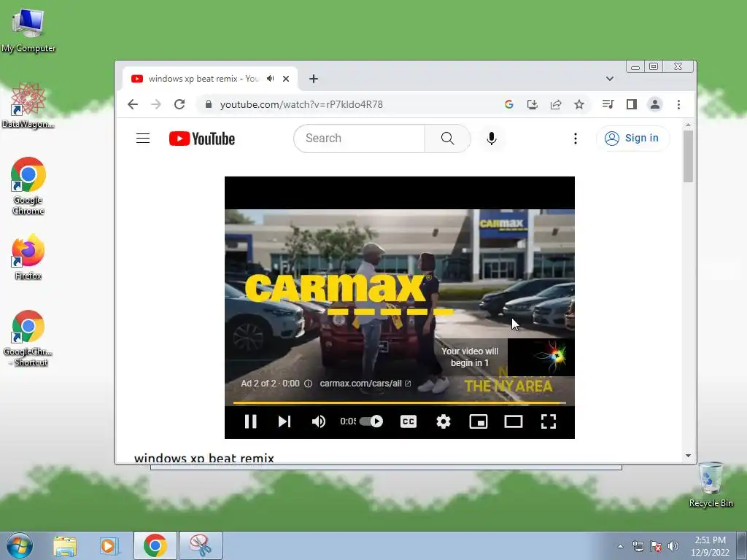
Task: Open Action Center flag icon
Action: 656,546
